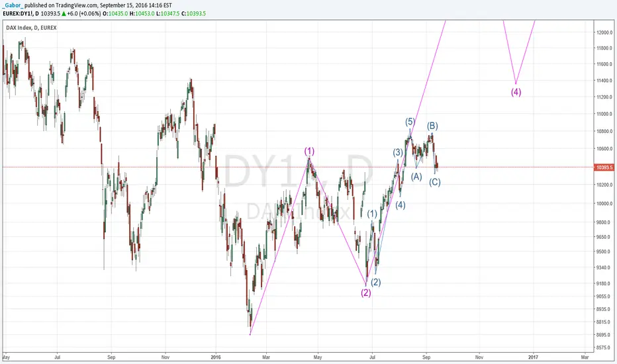This screenshot has width=617, height=364.
Task: Click the high value H:10453.0
Action: coord(142,13)
